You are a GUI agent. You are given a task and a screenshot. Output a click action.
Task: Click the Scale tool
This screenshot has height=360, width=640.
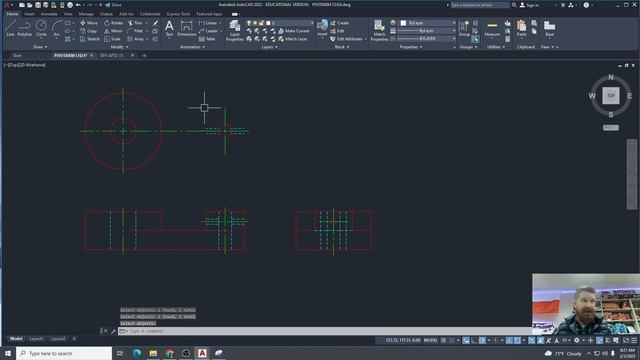pos(112,39)
